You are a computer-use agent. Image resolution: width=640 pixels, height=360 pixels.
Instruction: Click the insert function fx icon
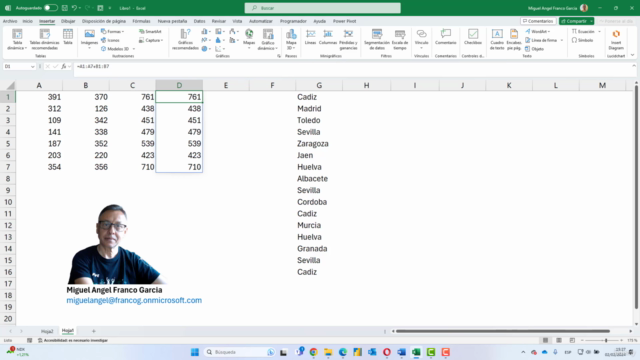coord(64,66)
